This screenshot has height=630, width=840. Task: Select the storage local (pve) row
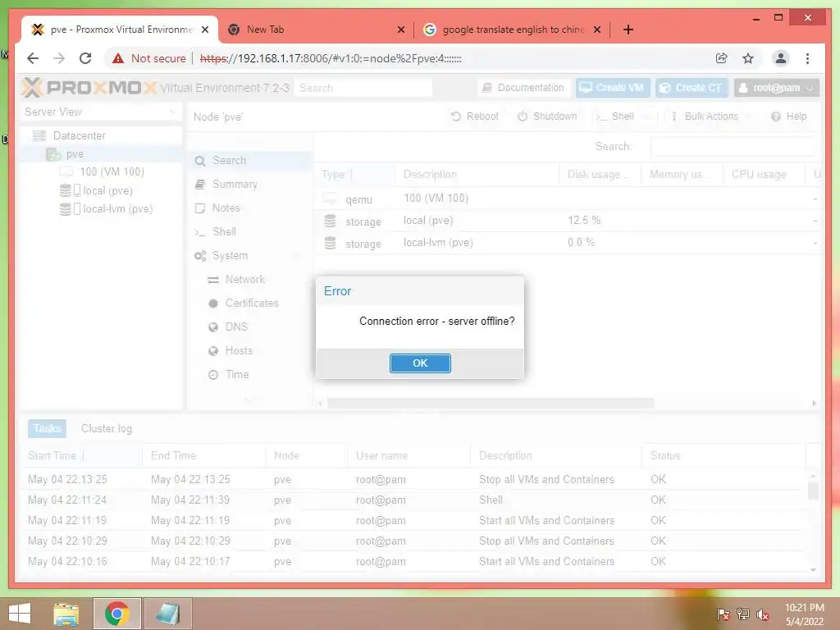[567, 221]
